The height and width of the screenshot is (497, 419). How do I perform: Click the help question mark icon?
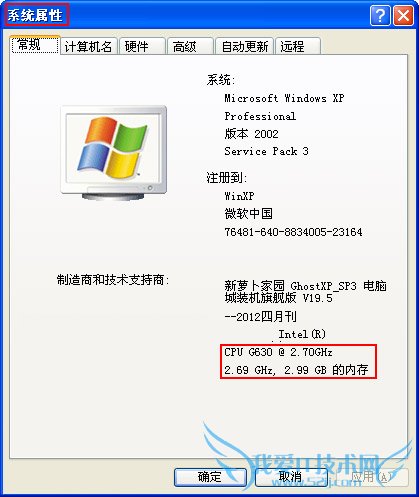pos(380,15)
